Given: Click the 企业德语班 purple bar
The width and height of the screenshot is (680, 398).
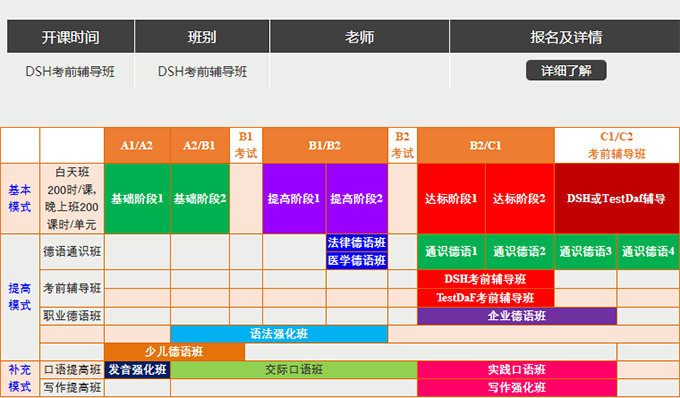Looking at the screenshot, I should 517,316.
